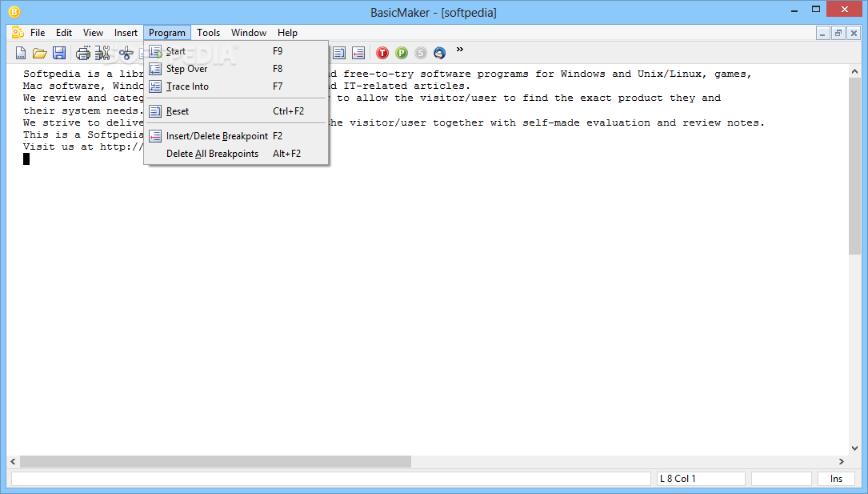
Task: Open the Insert menu
Action: pos(126,33)
